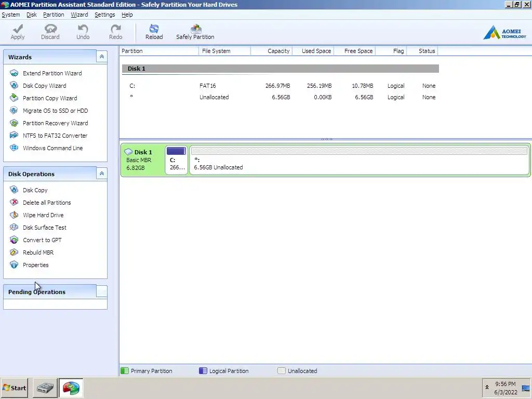Select the C: FAT16 partition row

click(280, 86)
